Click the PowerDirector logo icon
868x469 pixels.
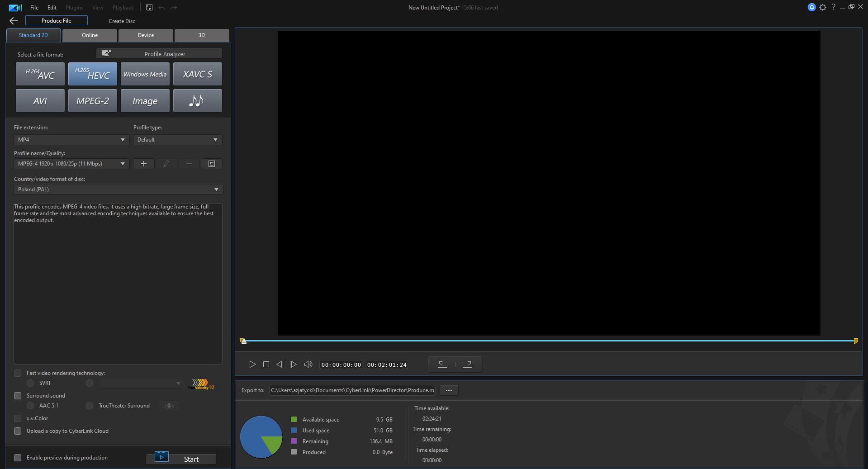[15, 8]
